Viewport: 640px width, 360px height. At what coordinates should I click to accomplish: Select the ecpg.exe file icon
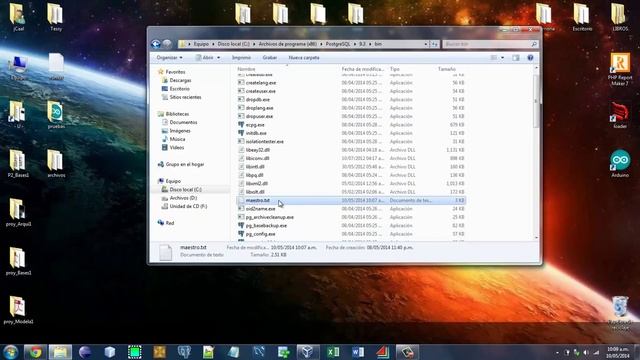tap(241, 124)
